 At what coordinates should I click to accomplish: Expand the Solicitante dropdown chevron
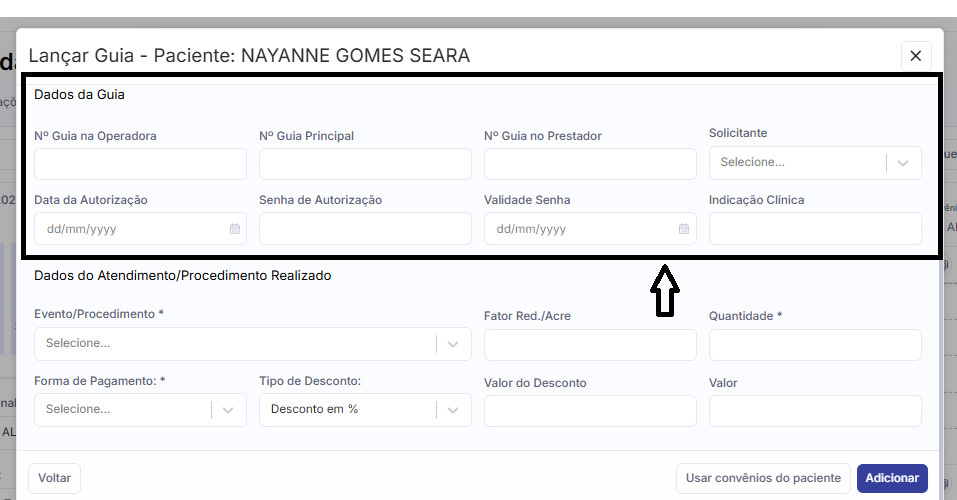pyautogui.click(x=904, y=163)
